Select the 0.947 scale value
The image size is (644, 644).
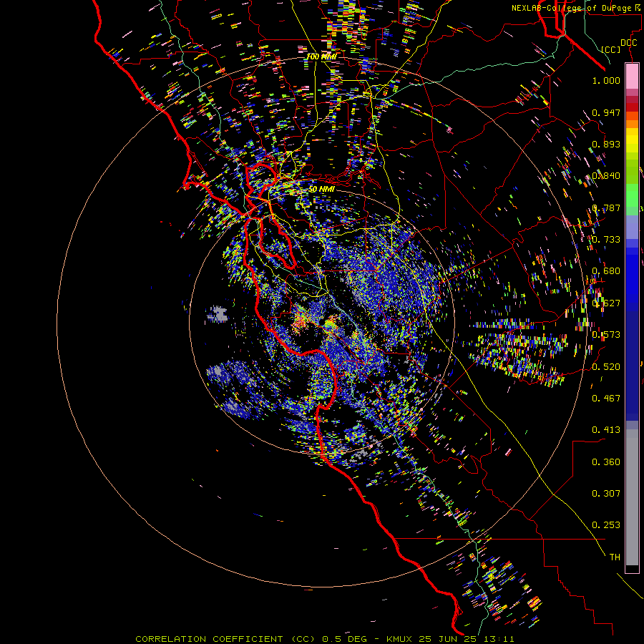tap(606, 112)
